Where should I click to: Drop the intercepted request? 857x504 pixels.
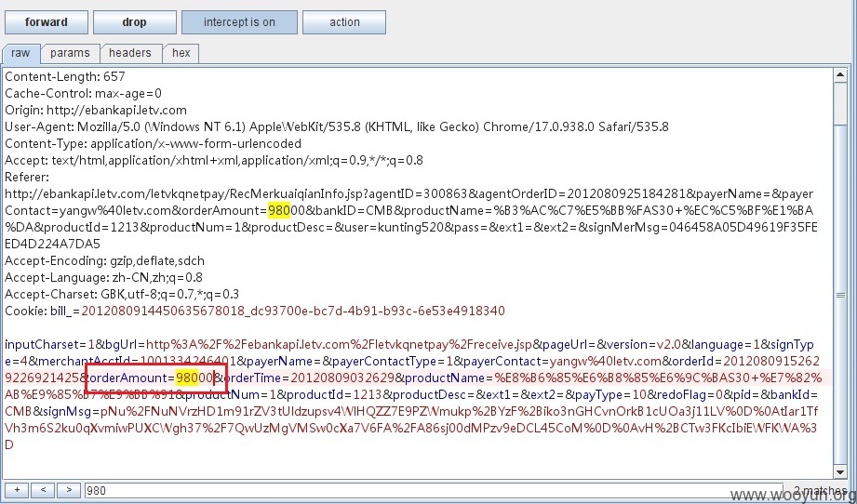134,22
